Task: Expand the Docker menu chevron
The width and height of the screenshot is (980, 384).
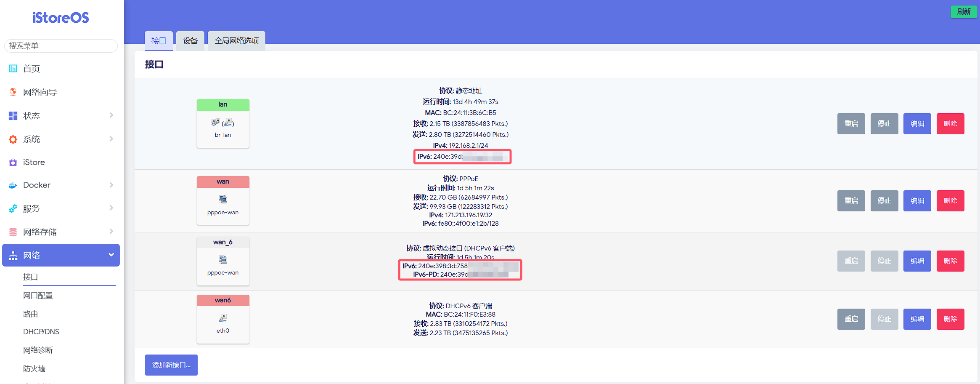Action: coord(111,185)
